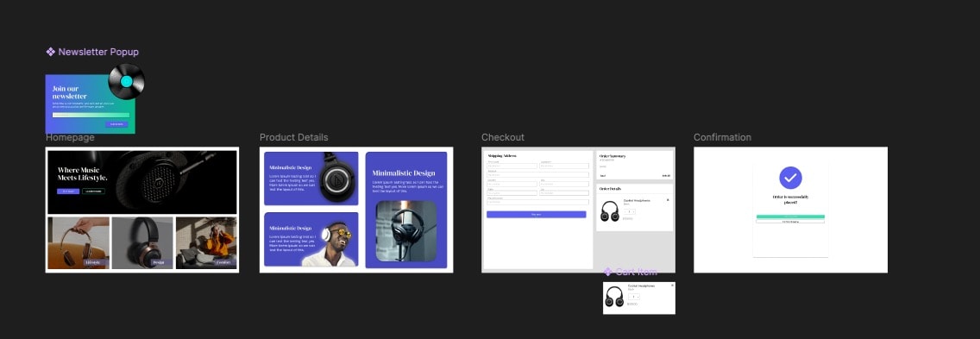The height and width of the screenshot is (339, 980).
Task: Click the green button in Confirmation frame
Action: coord(790,217)
